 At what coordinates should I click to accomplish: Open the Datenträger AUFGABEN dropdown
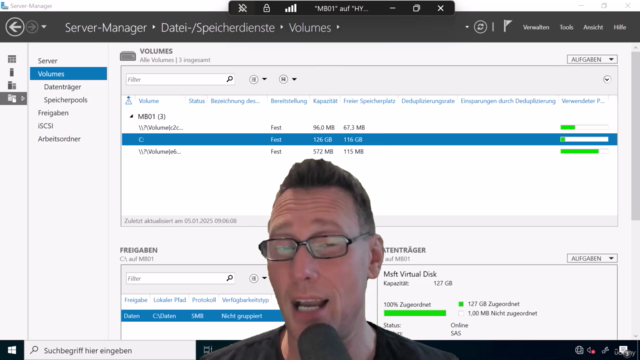pyautogui.click(x=592, y=258)
